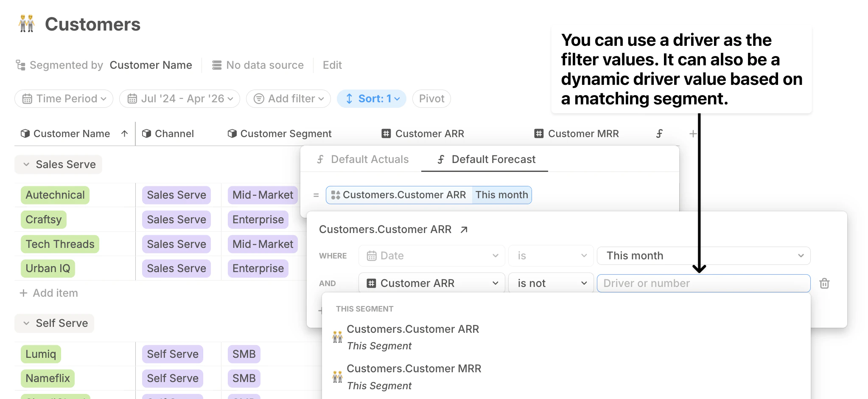The image size is (868, 399).
Task: Click the formula icon in column header row
Action: (659, 134)
